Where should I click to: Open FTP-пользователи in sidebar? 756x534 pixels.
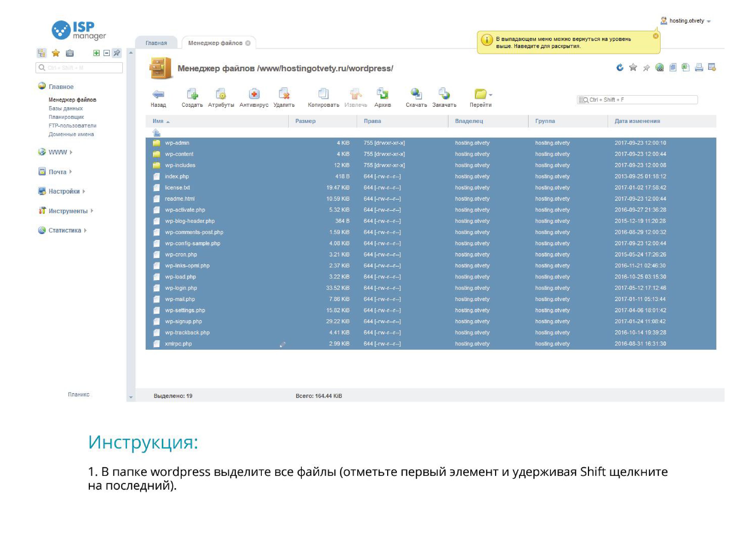pos(72,126)
